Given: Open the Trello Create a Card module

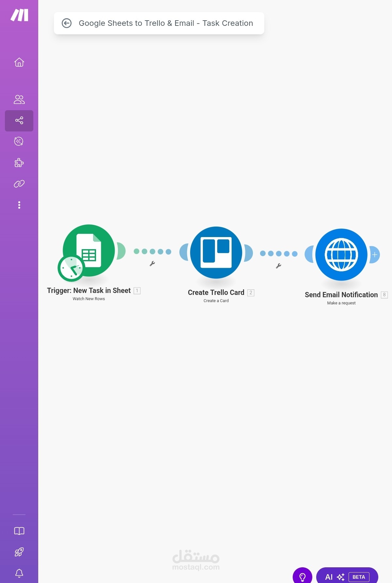Looking at the screenshot, I should coord(216,252).
